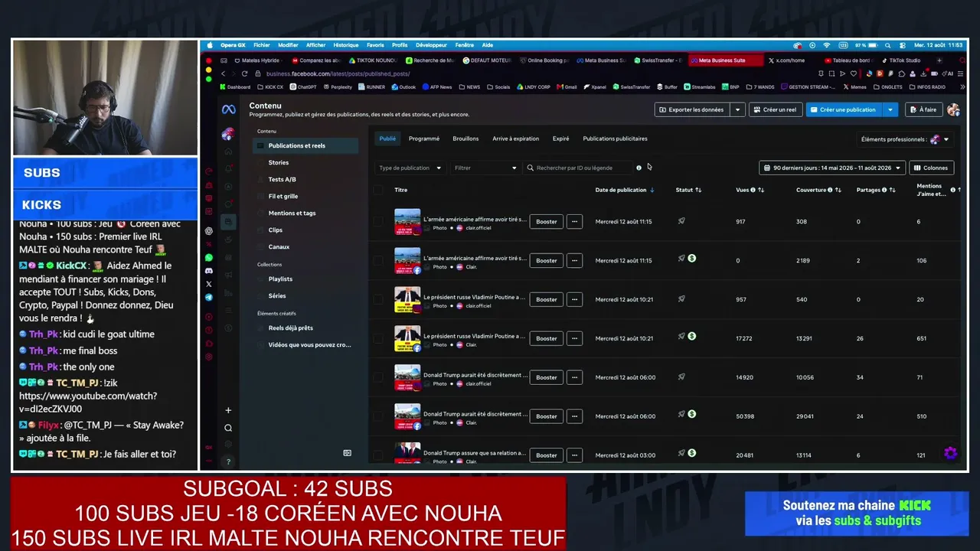Click the purple settings gear at bottom right
The image size is (980, 551).
951,453
